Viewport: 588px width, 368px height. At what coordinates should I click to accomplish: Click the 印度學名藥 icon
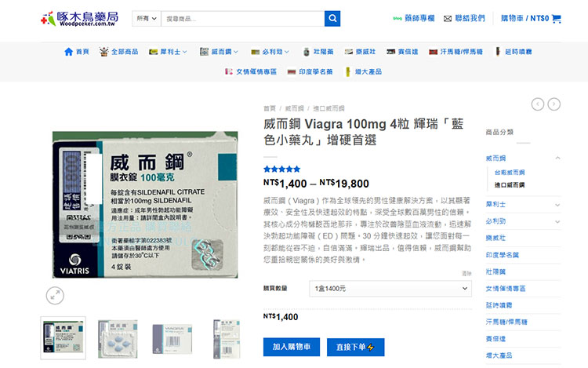(292, 71)
